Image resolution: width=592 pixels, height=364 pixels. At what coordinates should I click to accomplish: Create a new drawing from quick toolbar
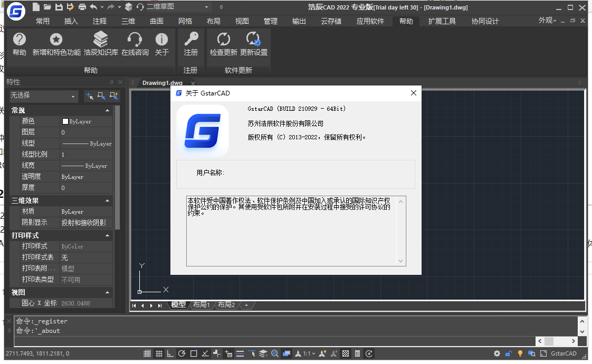click(36, 7)
